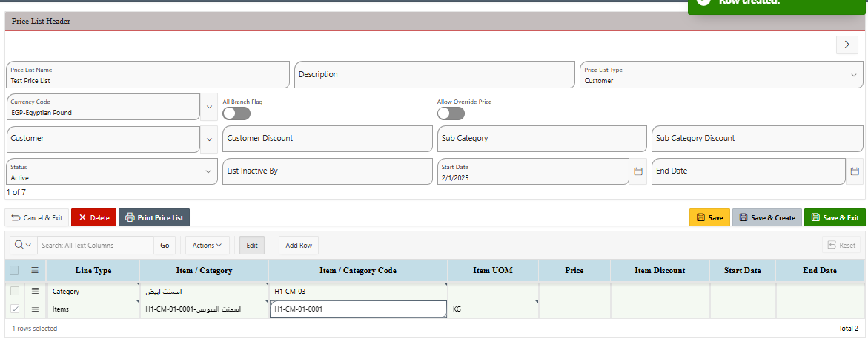Open the Actions menu
The height and width of the screenshot is (345, 868).
[x=207, y=246]
